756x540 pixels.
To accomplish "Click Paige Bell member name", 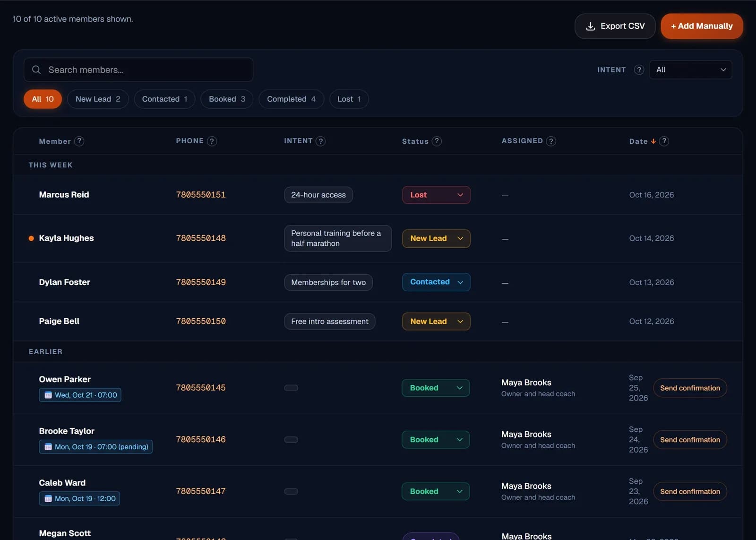I will tap(59, 321).
